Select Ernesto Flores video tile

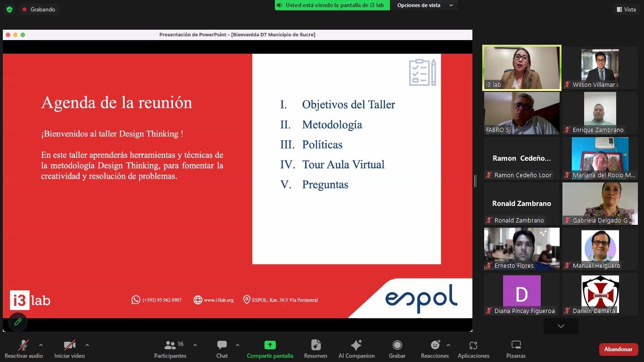(x=522, y=249)
